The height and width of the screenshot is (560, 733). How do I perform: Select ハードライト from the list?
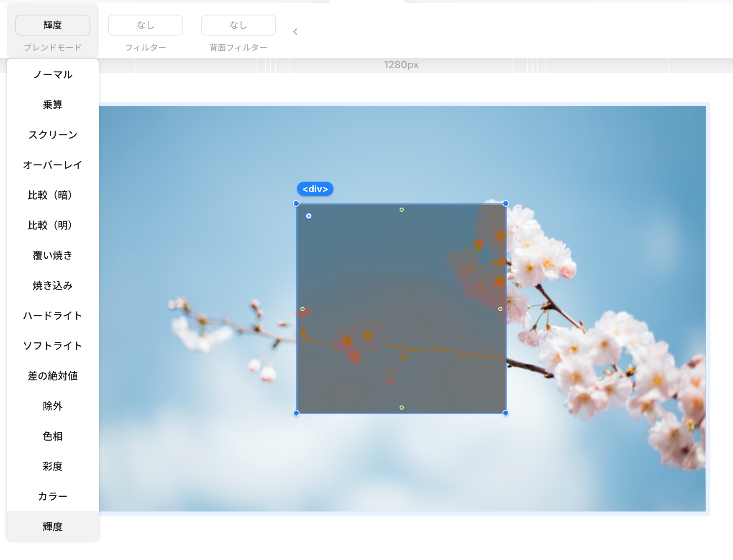click(53, 316)
